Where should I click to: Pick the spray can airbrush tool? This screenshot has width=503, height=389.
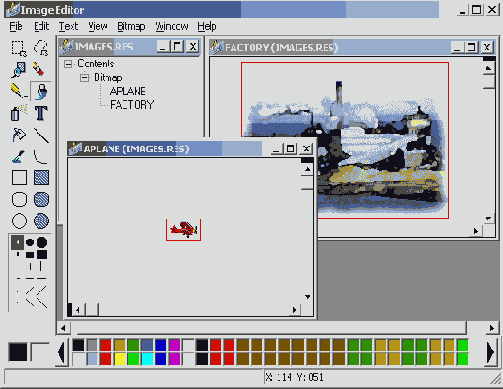[19, 113]
